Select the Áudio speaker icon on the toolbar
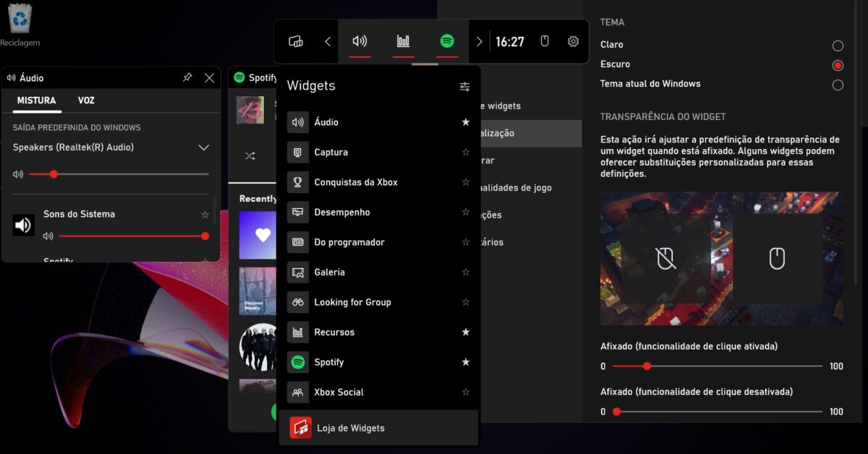Screen dimensions: 868x454 [x=359, y=41]
